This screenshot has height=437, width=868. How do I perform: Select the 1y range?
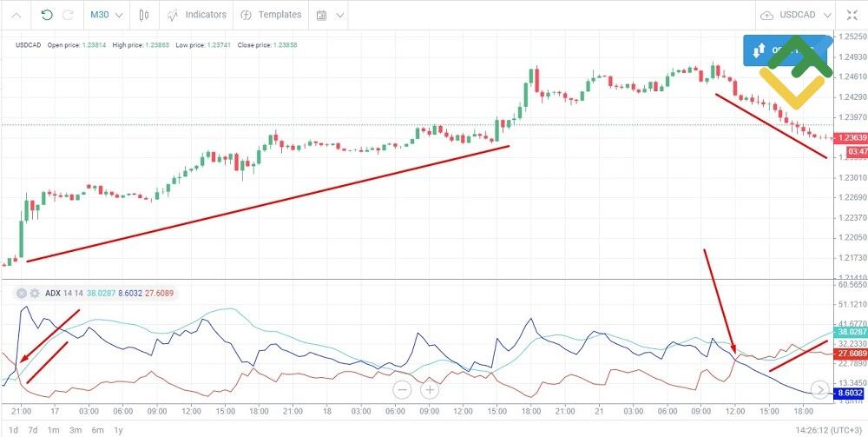pyautogui.click(x=118, y=430)
